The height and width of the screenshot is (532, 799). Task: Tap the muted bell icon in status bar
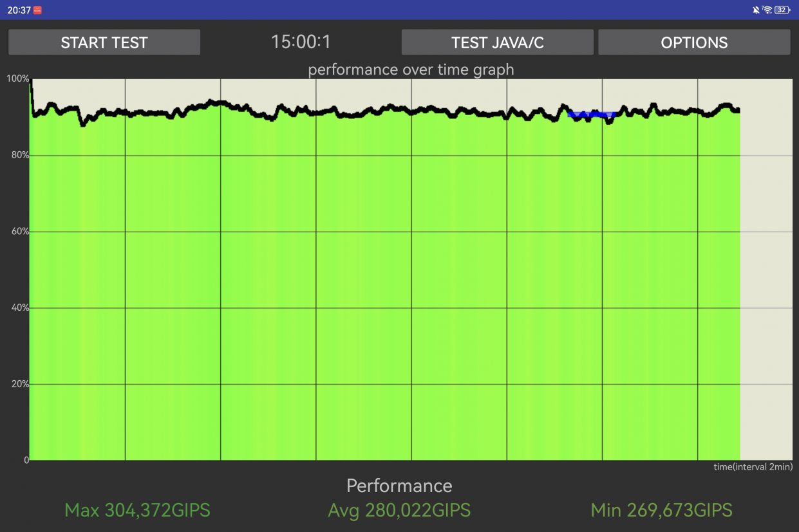[x=755, y=10]
